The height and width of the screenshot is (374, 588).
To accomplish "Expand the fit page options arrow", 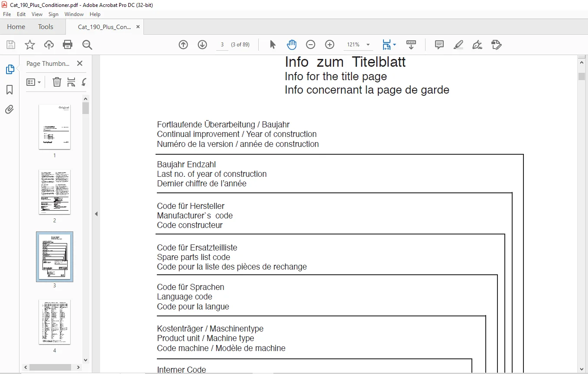I will click(394, 45).
